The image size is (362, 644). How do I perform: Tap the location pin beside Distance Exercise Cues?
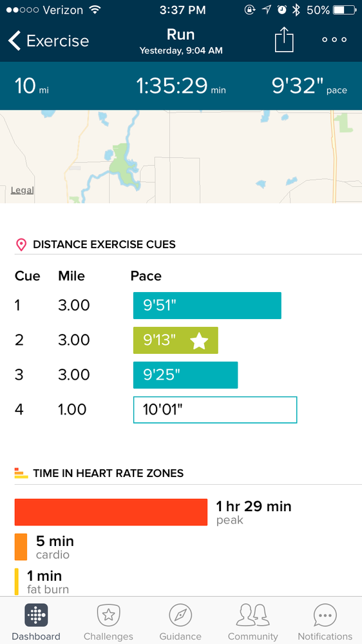coord(21,245)
